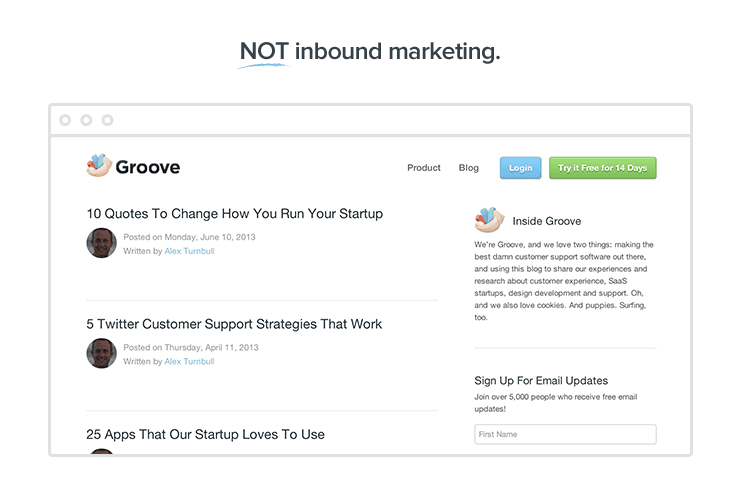
Task: Click Alex Turnbull link under April 11 post
Action: coord(189,361)
